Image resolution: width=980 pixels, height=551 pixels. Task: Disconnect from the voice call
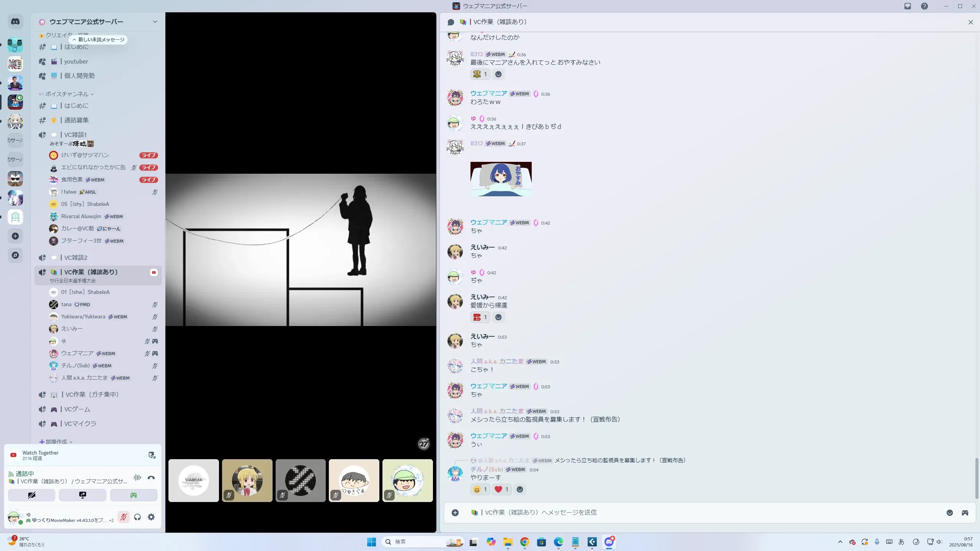(x=151, y=478)
